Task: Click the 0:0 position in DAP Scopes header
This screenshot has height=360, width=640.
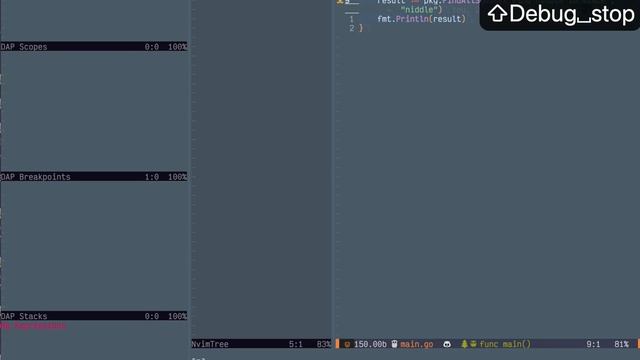Action: coord(151,47)
